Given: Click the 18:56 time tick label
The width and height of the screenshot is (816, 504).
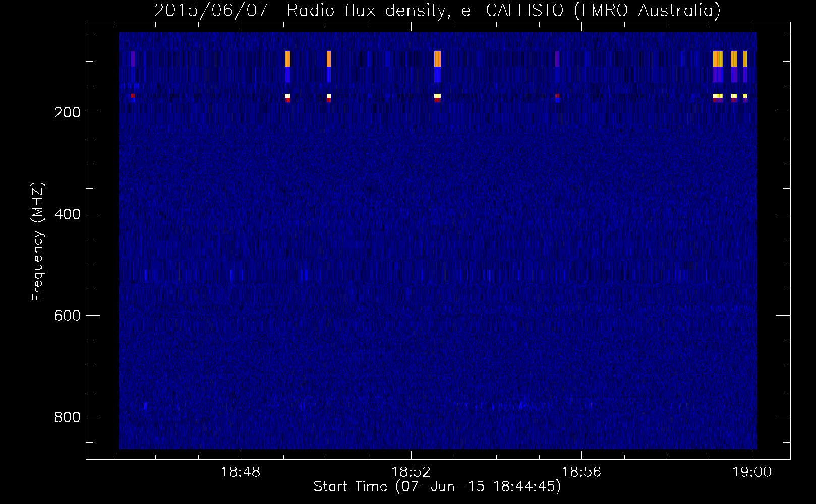Looking at the screenshot, I should pyautogui.click(x=581, y=472).
